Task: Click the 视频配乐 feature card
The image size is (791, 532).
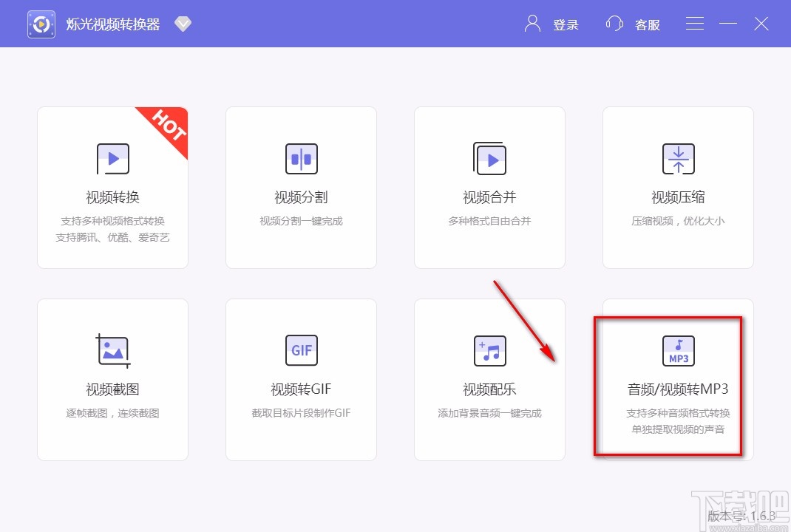Action: click(489, 379)
